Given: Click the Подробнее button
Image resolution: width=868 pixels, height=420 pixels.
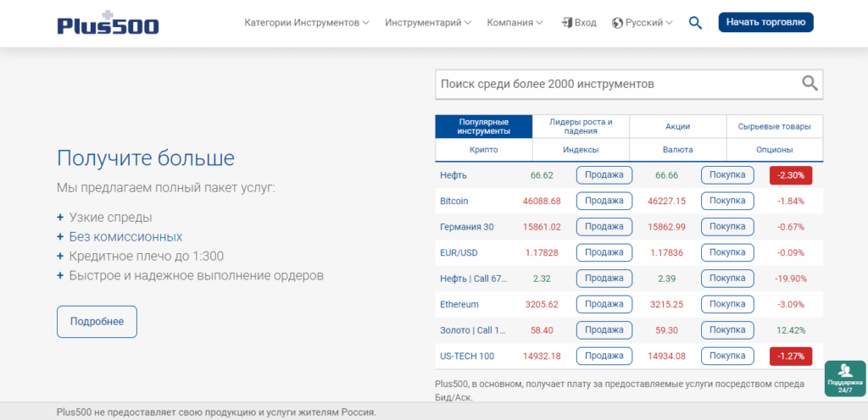Looking at the screenshot, I should click(x=97, y=322).
